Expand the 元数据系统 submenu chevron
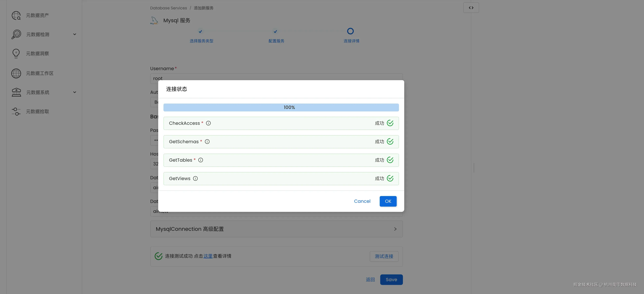The width and height of the screenshot is (644, 294). (74, 92)
